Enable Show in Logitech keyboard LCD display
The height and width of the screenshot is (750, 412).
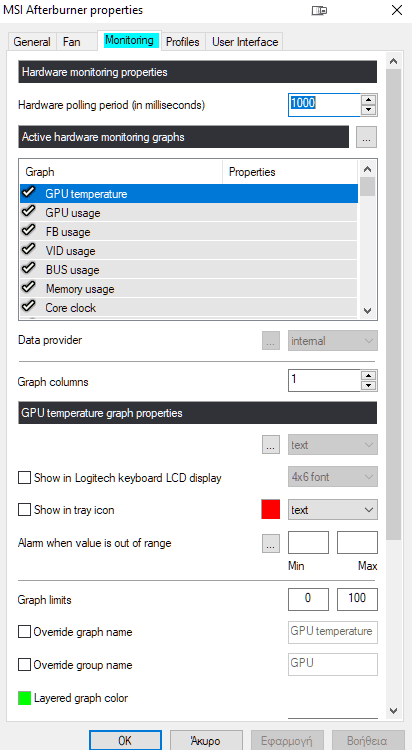tap(24, 477)
